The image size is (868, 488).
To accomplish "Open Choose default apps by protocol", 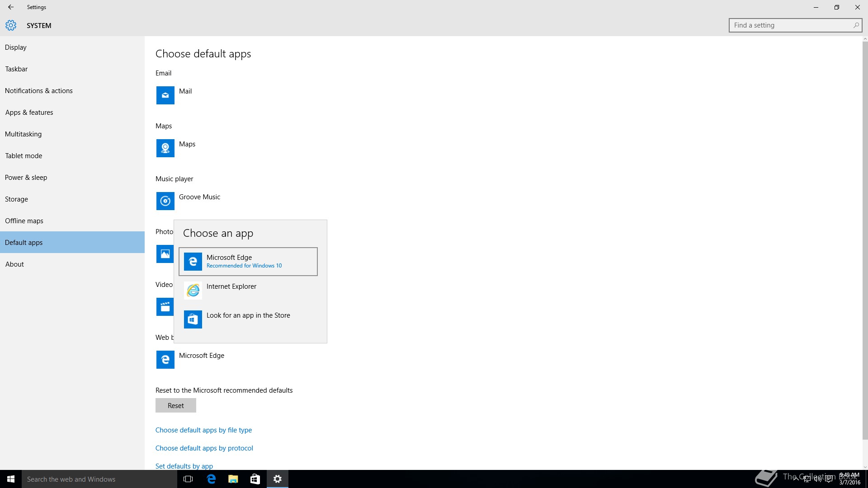I will click(x=204, y=448).
